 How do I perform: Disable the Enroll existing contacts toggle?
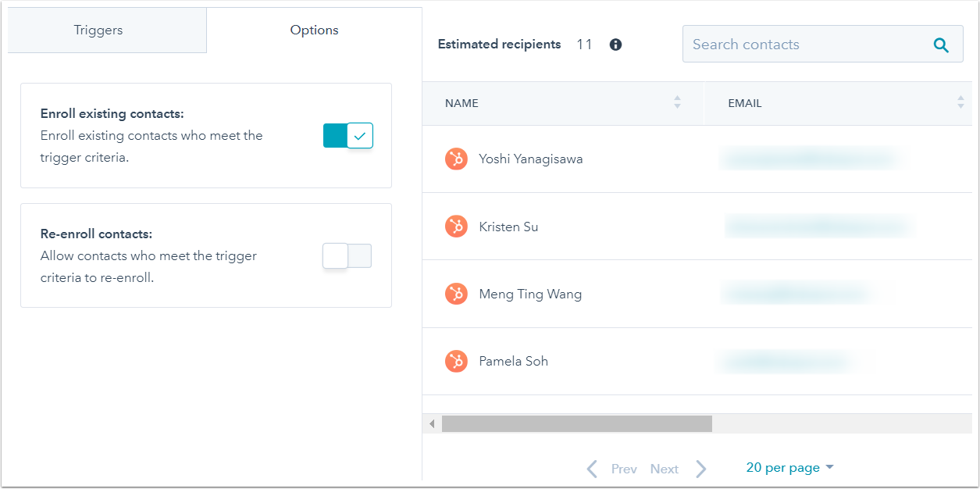click(x=348, y=136)
